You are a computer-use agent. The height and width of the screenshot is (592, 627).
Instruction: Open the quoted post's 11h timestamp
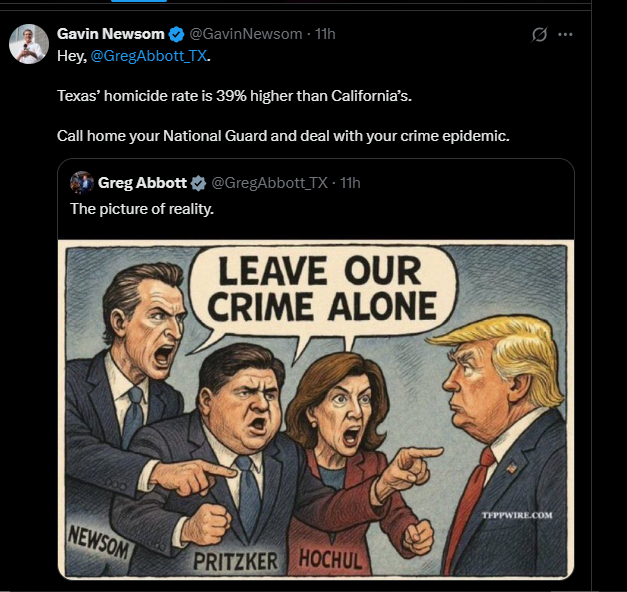tap(350, 183)
